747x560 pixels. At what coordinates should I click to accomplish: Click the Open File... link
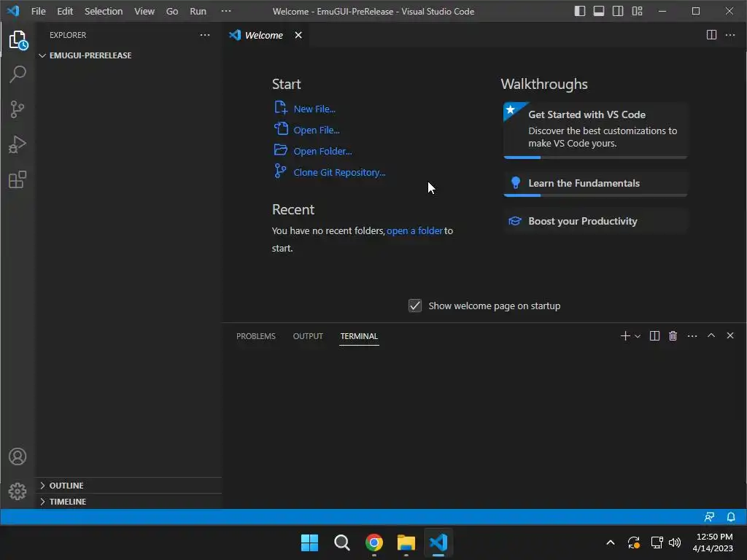coord(317,130)
